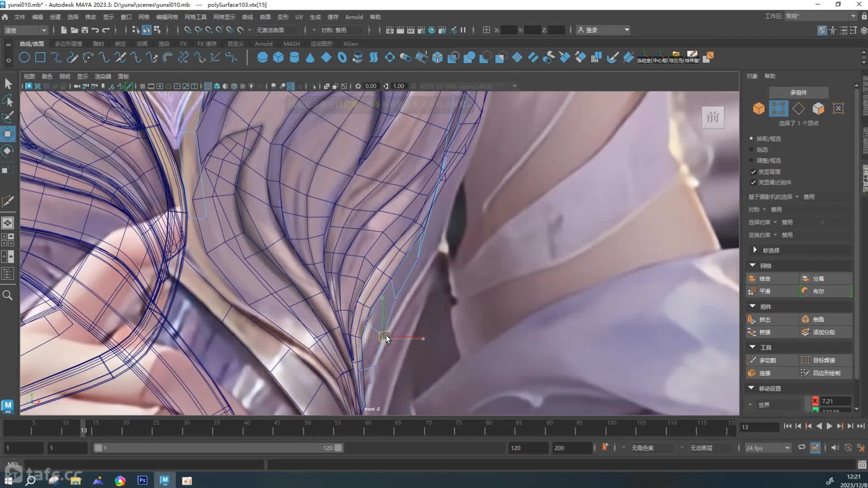
Task: Click the undo arrow icon
Action: (x=95, y=30)
